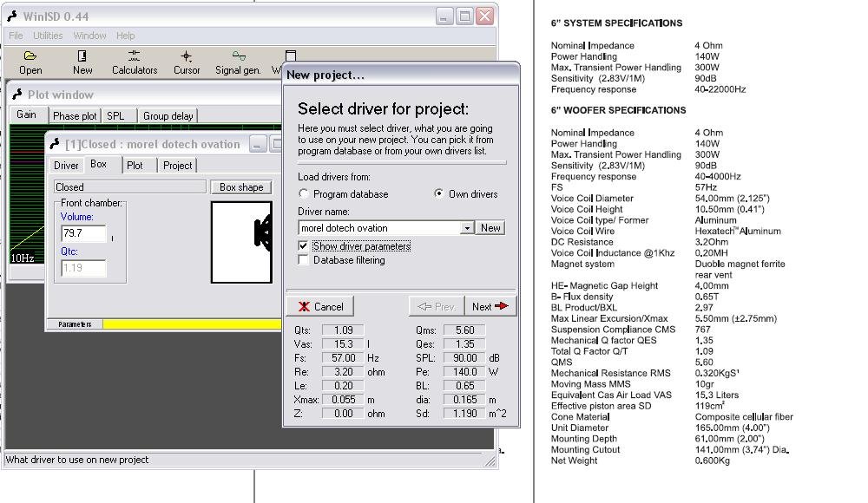Switch to the Group delay tab
The image size is (868, 503).
(168, 115)
